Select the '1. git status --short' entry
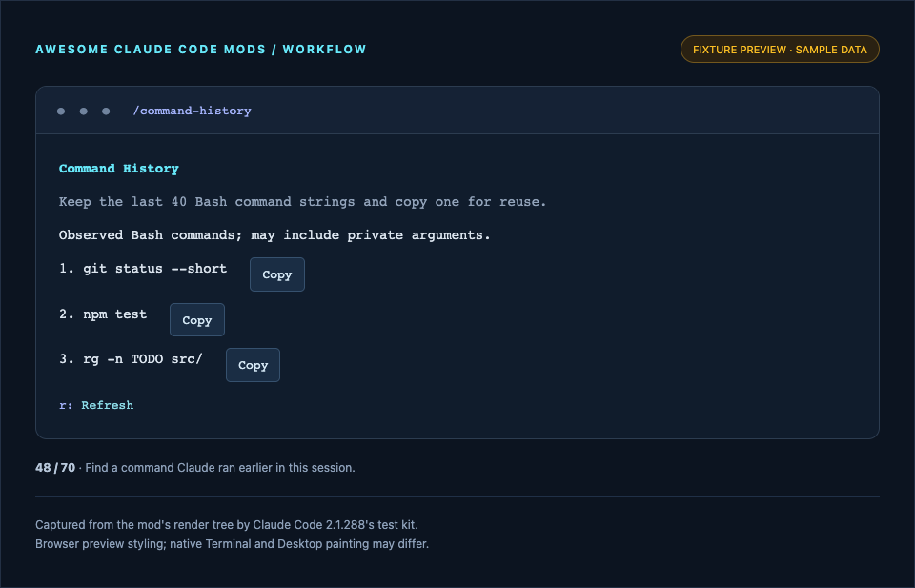This screenshot has height=588, width=915. (143, 269)
